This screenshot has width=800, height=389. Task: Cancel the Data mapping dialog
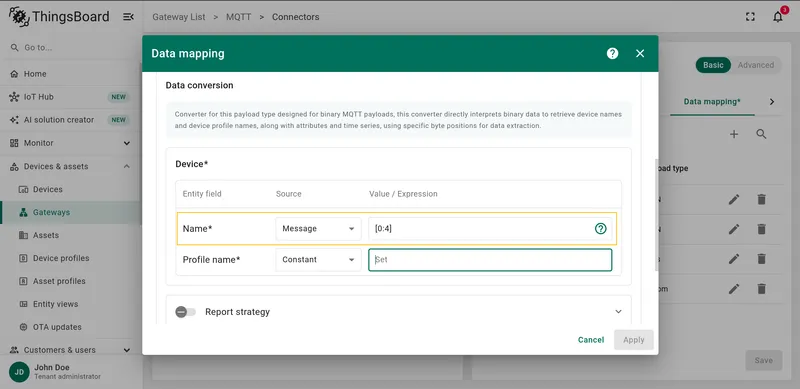click(x=591, y=340)
